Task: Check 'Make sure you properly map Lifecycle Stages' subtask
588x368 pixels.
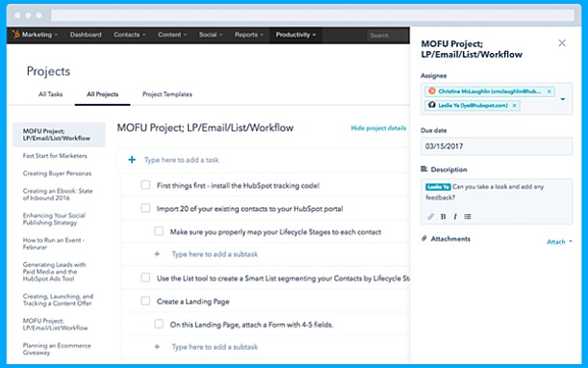Action: (x=159, y=231)
